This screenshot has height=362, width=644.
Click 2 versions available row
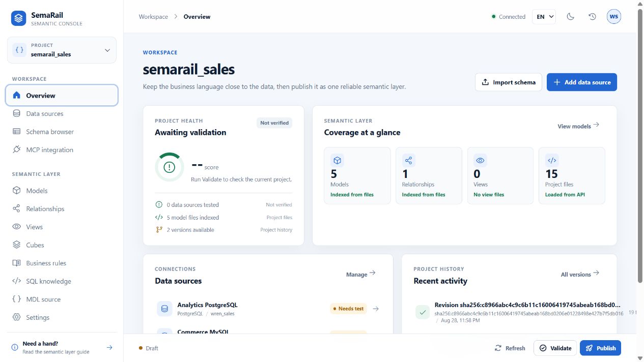tap(223, 230)
